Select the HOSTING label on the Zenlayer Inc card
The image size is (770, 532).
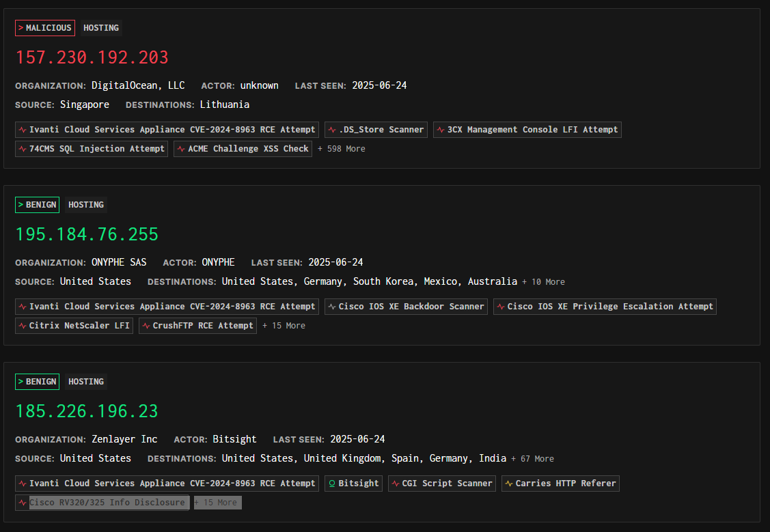[x=86, y=381]
